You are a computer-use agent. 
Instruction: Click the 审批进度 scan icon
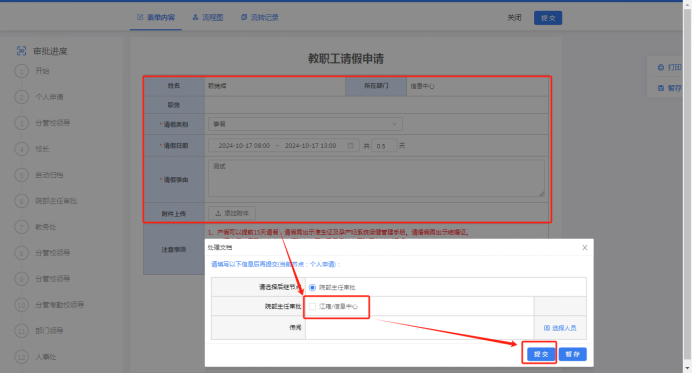(21, 51)
